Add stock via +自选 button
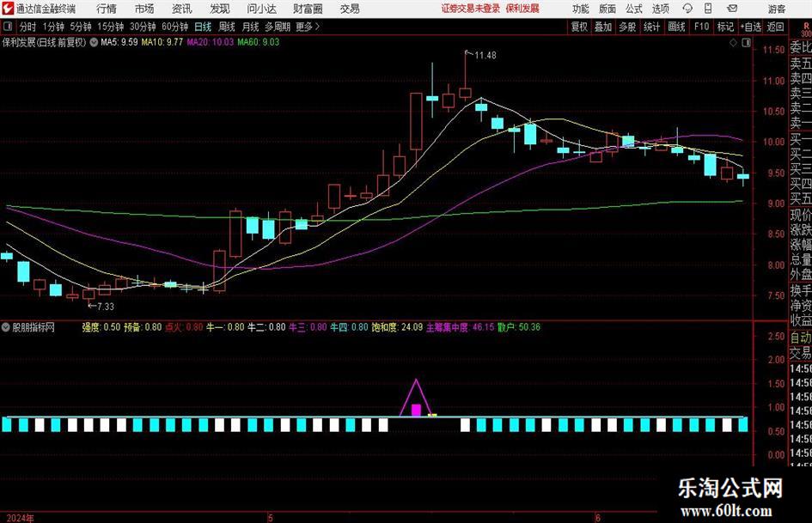The width and height of the screenshot is (812, 523). tap(750, 27)
